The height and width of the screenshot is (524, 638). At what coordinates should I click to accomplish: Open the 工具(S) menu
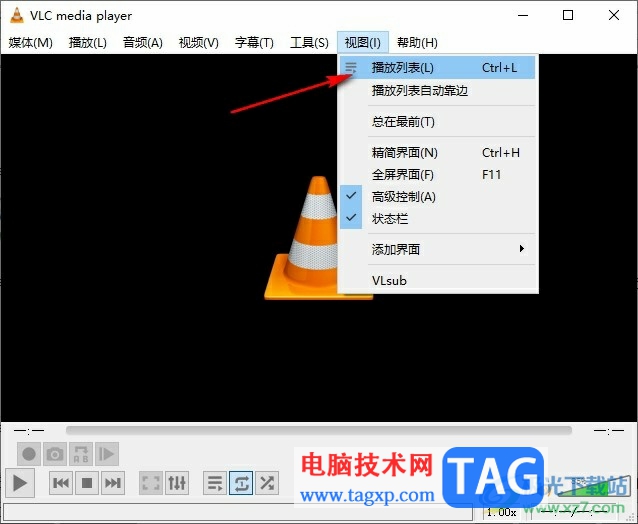click(x=309, y=42)
